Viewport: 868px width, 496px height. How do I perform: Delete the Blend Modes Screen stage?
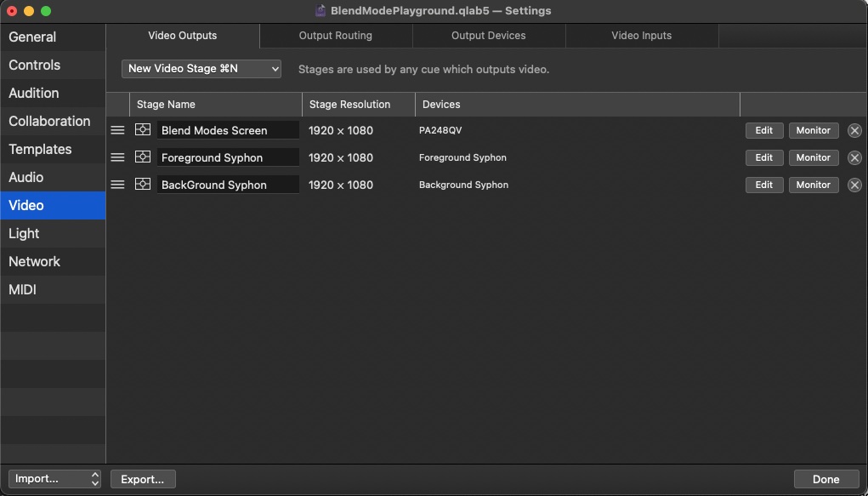(x=854, y=130)
